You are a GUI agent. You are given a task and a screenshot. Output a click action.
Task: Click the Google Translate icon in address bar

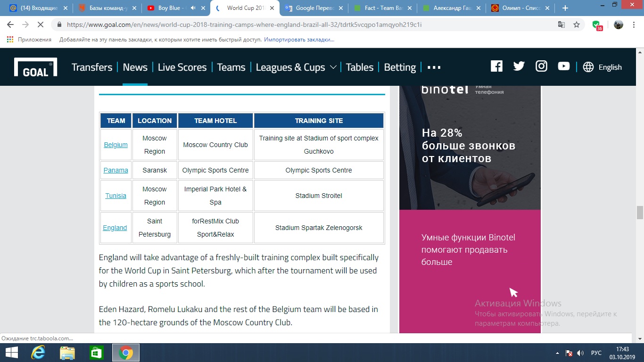point(561,25)
